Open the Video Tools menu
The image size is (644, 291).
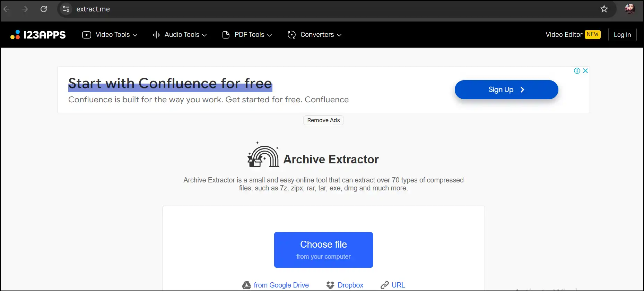pyautogui.click(x=110, y=35)
